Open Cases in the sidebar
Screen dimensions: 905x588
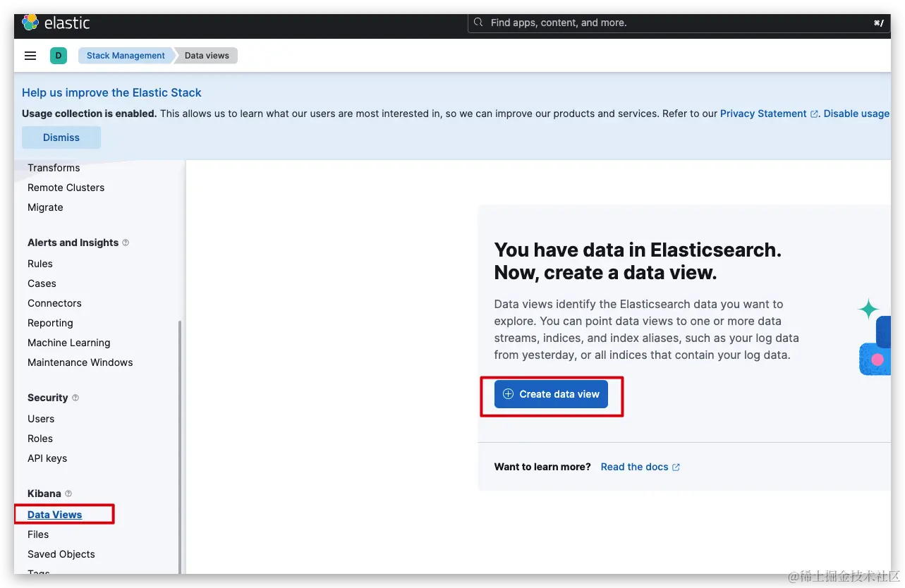[42, 283]
